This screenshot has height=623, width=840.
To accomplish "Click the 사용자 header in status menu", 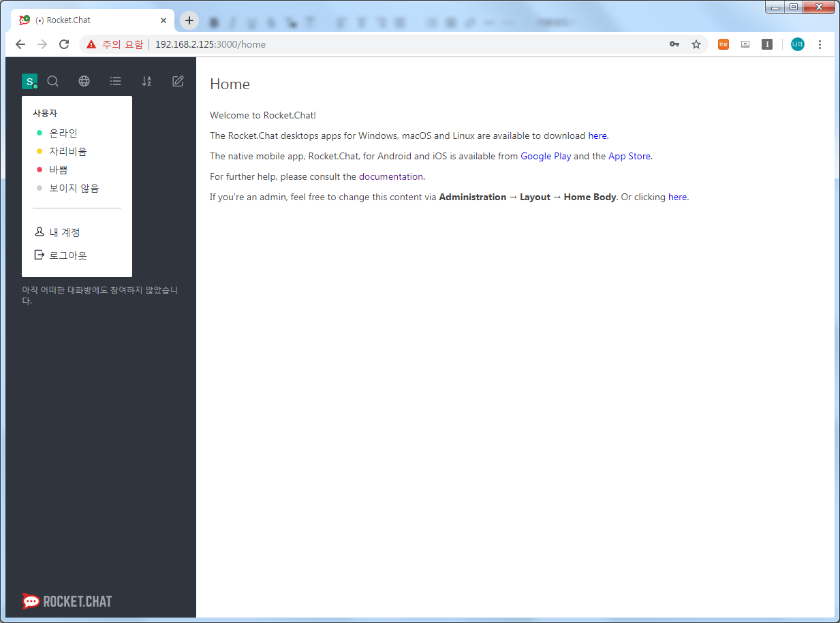I will click(45, 113).
